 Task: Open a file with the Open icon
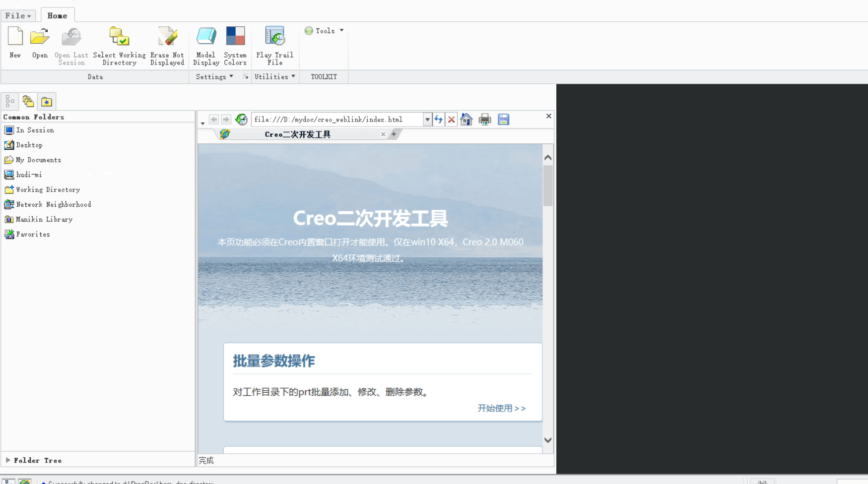click(x=40, y=43)
